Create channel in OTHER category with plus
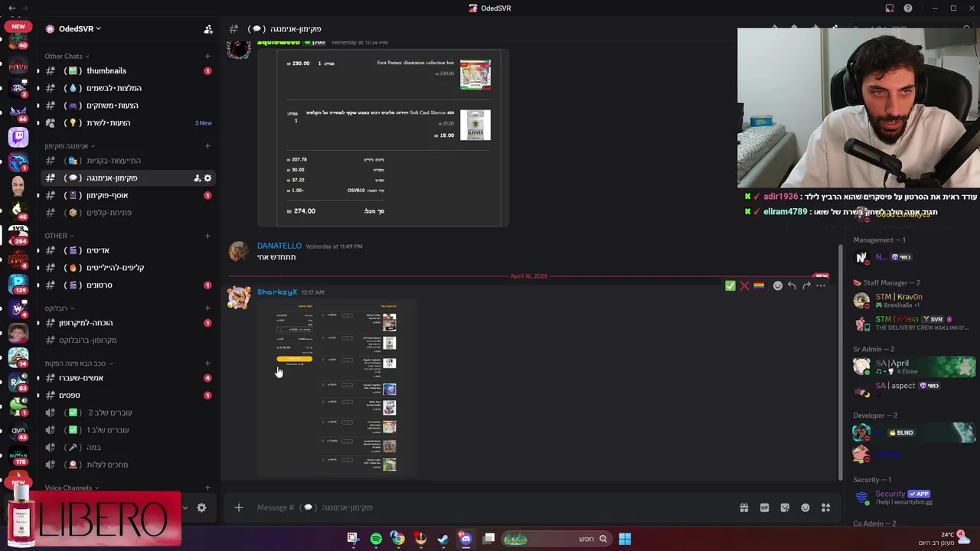The width and height of the screenshot is (980, 551). (x=207, y=236)
